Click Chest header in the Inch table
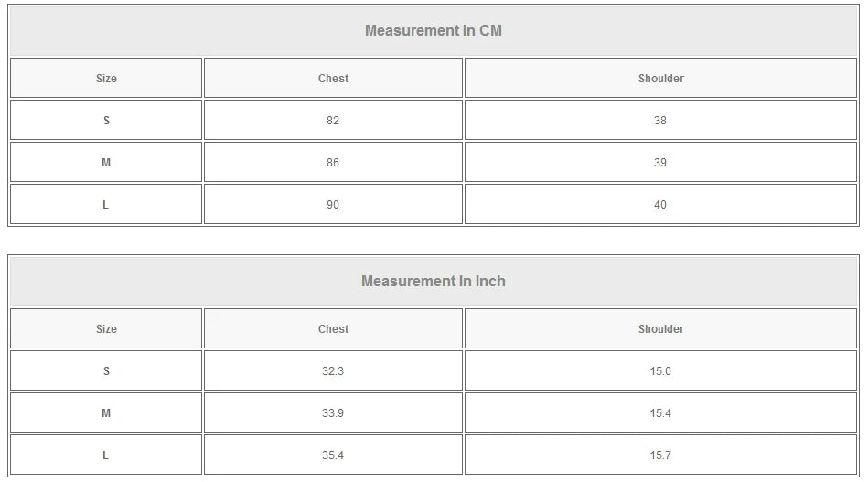This screenshot has height=482, width=868. pyautogui.click(x=333, y=329)
